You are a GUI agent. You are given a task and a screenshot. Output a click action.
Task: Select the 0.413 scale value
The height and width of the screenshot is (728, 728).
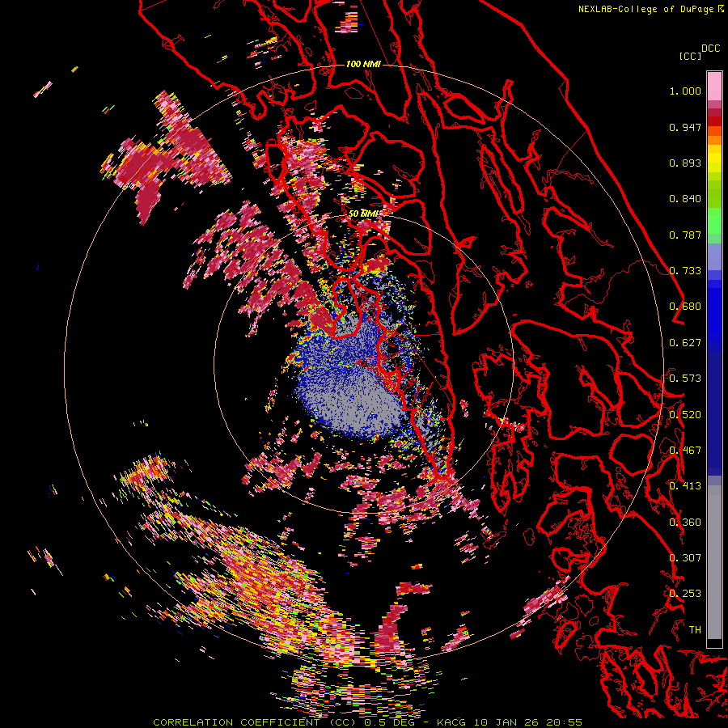[x=685, y=486]
